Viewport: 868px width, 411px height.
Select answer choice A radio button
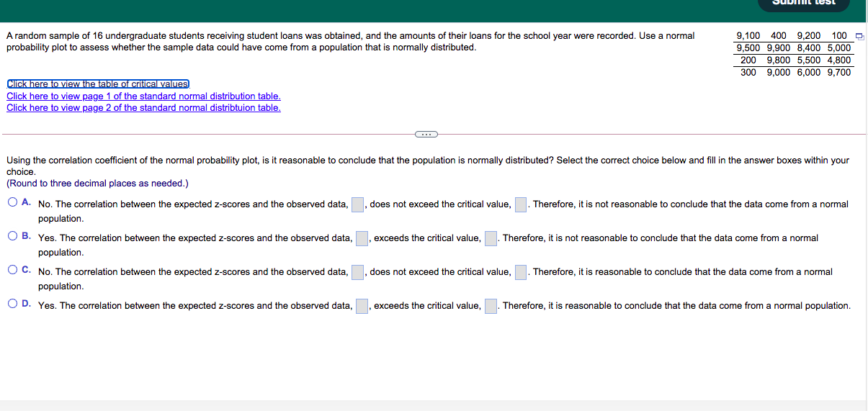click(x=14, y=203)
